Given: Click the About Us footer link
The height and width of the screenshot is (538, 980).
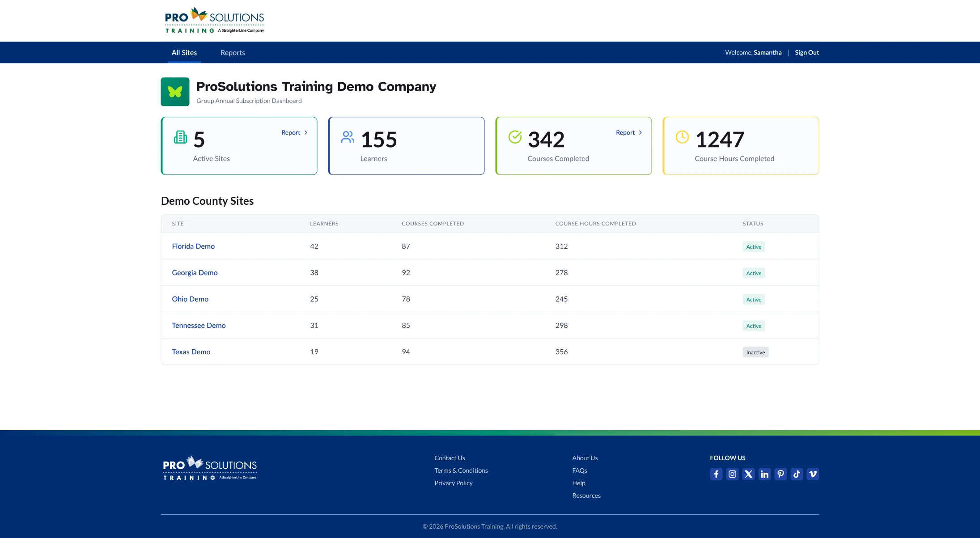Looking at the screenshot, I should [x=585, y=458].
